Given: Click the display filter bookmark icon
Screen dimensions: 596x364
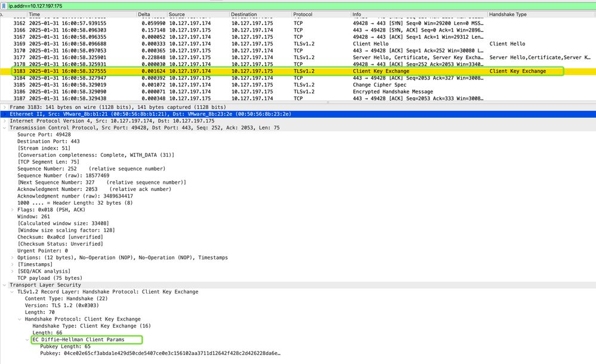Looking at the screenshot, I should click(4, 4).
